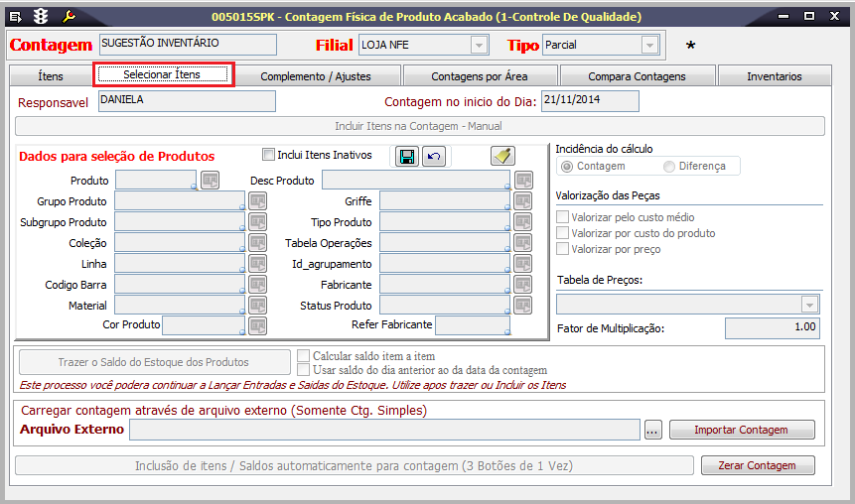Open the Tabela de Preços dropdown
This screenshot has height=504, width=855.
[x=809, y=305]
